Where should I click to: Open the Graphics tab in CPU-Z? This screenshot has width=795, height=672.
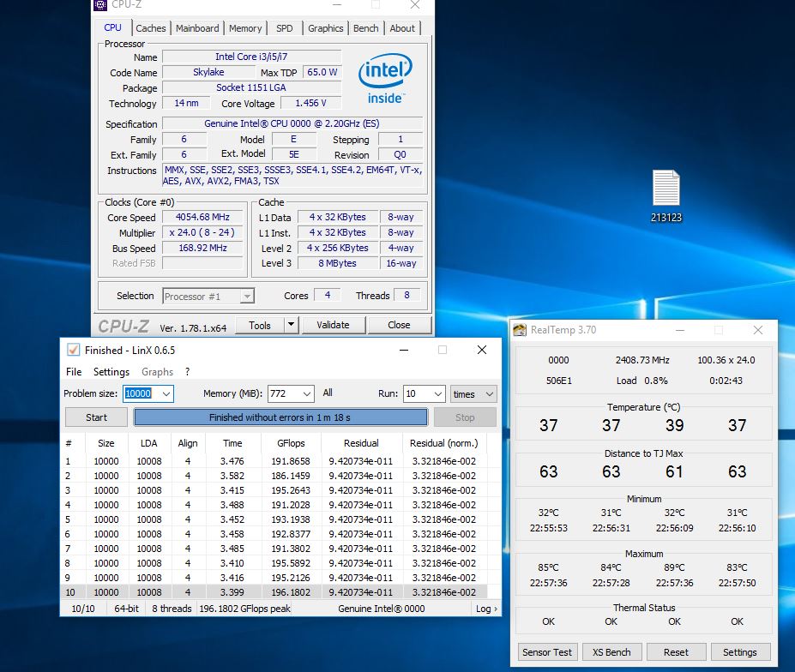pyautogui.click(x=326, y=28)
